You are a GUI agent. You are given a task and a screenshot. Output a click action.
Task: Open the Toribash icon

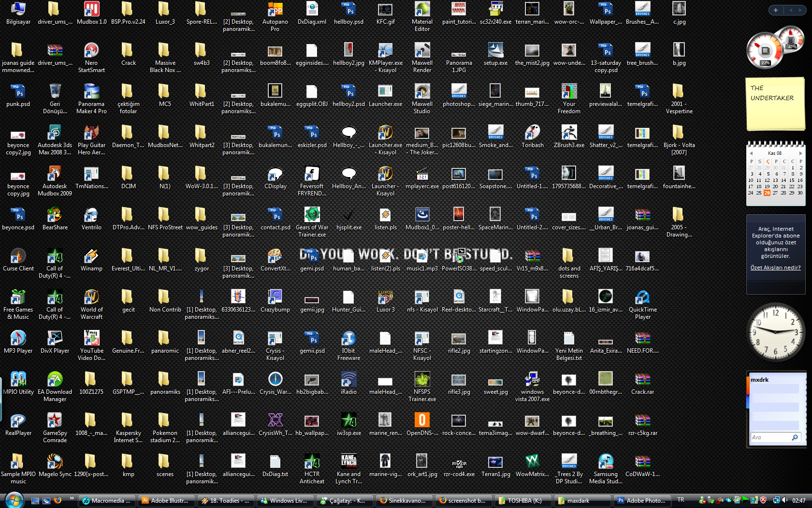[532, 136]
